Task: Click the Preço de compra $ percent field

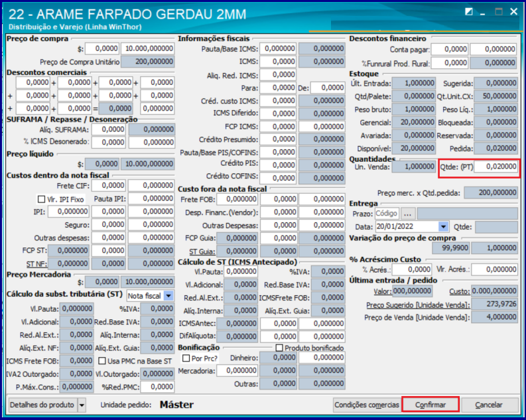Action: (x=102, y=48)
